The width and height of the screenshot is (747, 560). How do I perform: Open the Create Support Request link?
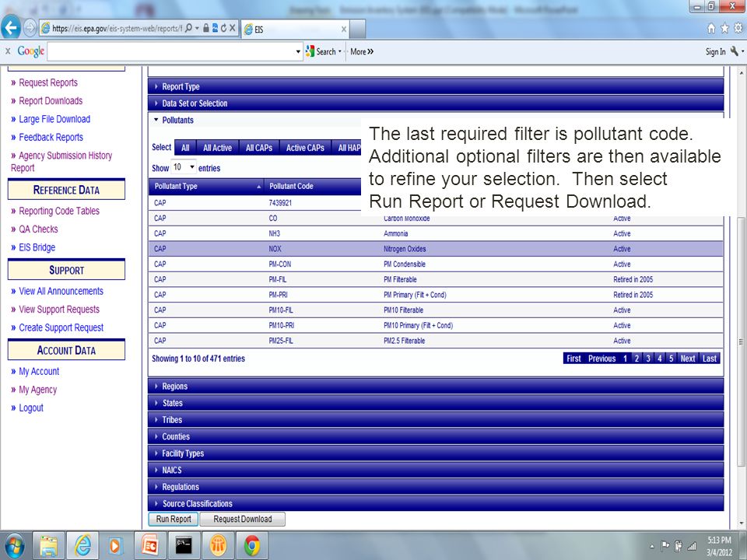click(x=61, y=327)
